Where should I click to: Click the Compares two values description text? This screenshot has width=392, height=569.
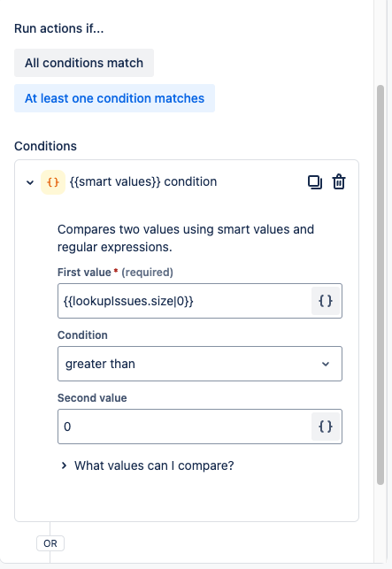pyautogui.click(x=186, y=238)
